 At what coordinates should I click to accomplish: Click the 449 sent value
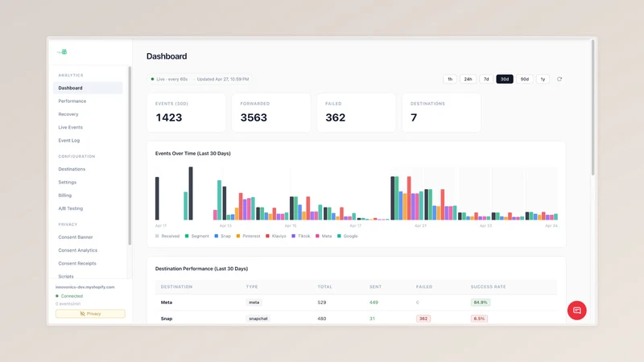click(x=374, y=302)
